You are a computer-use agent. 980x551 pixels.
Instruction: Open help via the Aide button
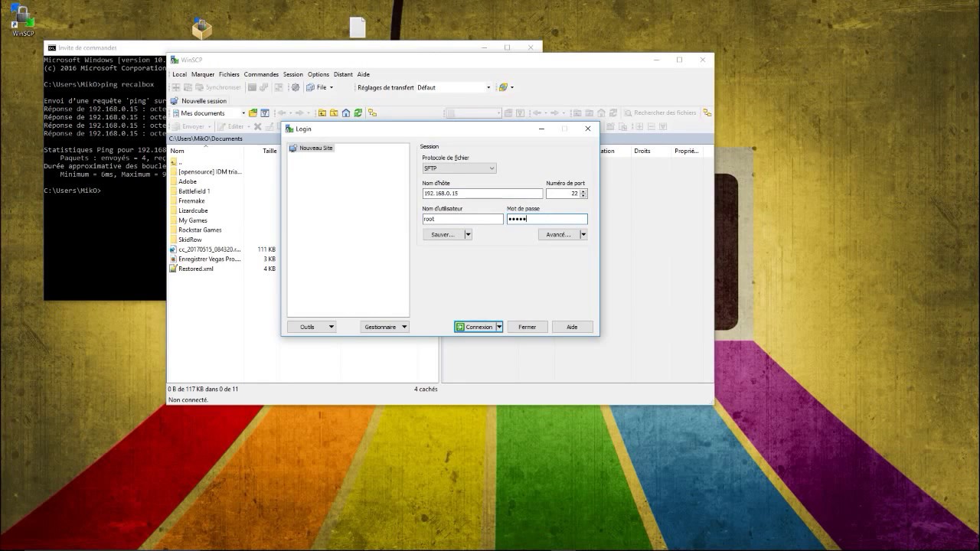coord(572,327)
